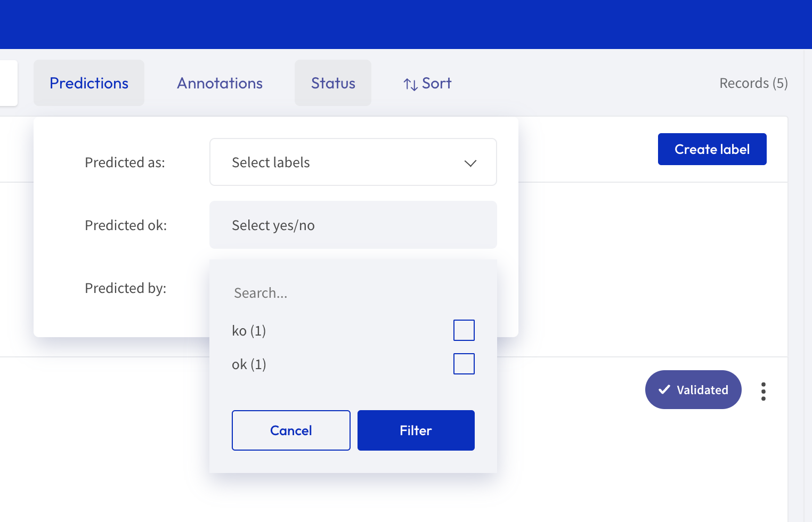Open the three-dot record options menu
This screenshot has width=812, height=522.
coord(764,391)
